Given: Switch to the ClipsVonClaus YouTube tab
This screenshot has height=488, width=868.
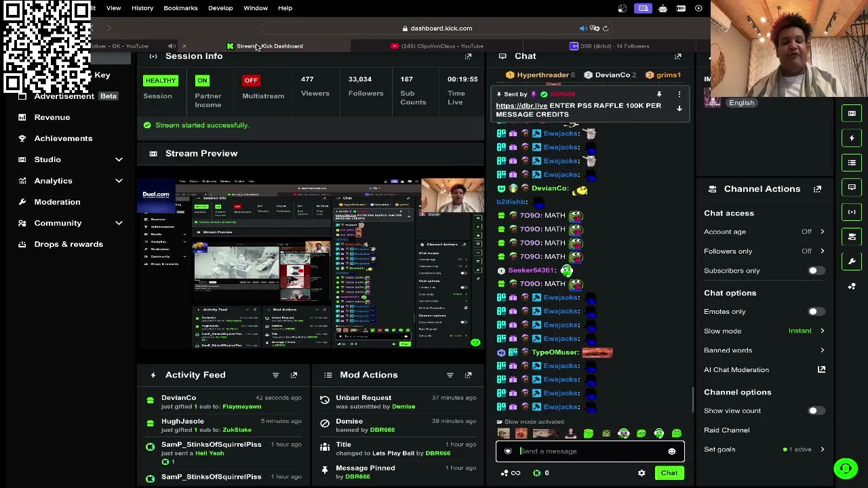Looking at the screenshot, I should [x=437, y=46].
